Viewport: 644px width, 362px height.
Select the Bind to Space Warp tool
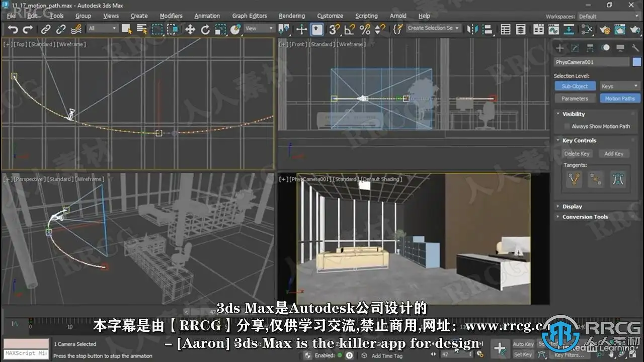coord(76,29)
